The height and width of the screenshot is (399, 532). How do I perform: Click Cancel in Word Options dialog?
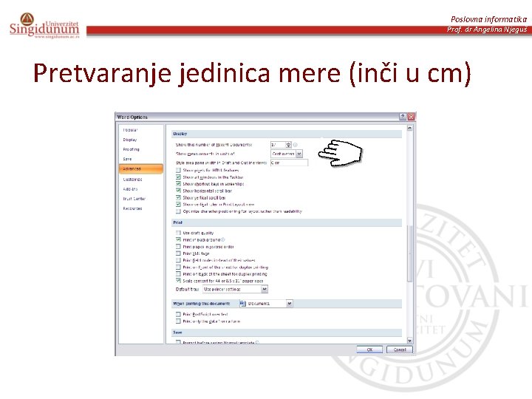coord(400,349)
